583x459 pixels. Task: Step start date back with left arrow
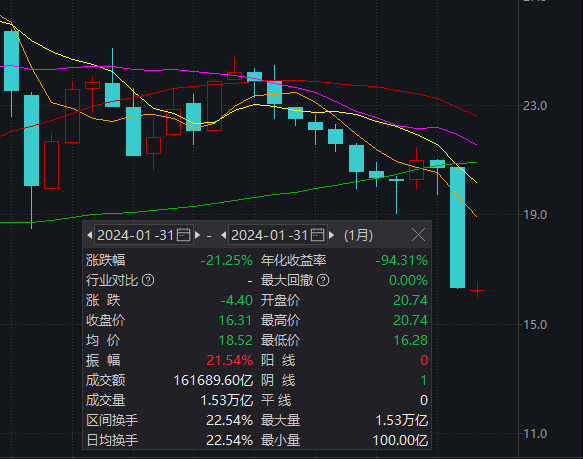pos(89,235)
